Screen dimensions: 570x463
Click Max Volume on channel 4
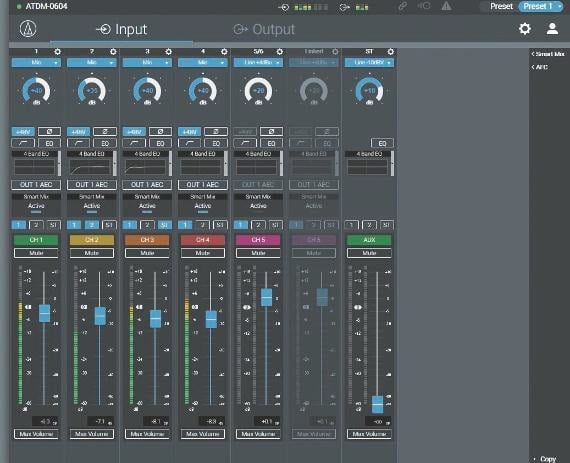coord(203,434)
